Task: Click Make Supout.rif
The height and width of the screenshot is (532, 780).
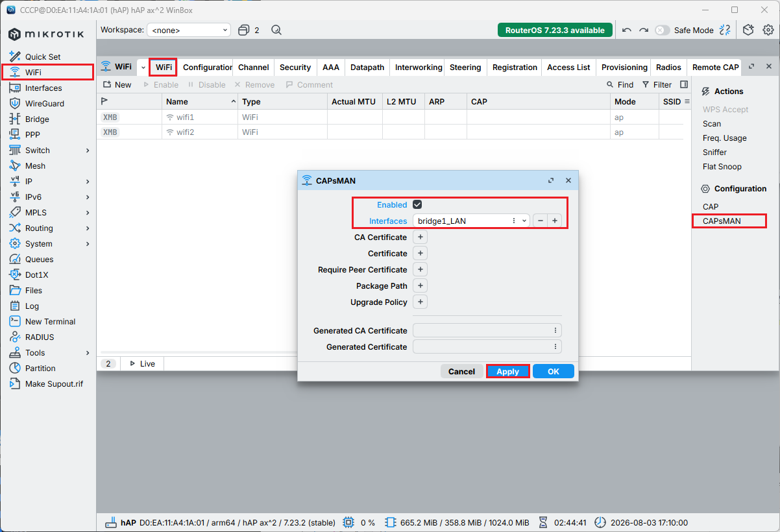Action: 54,384
